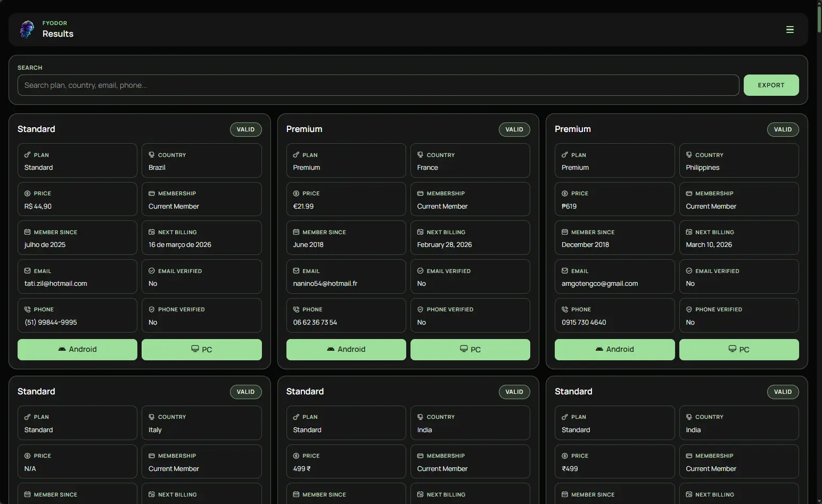This screenshot has width=822, height=504.
Task: Open the hamburger menu icon
Action: tap(790, 30)
